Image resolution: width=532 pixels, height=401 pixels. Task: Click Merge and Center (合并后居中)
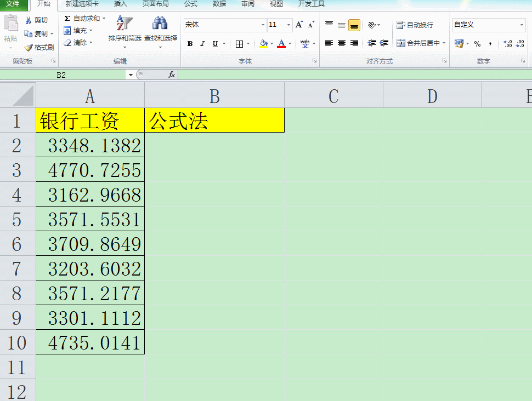(418, 43)
